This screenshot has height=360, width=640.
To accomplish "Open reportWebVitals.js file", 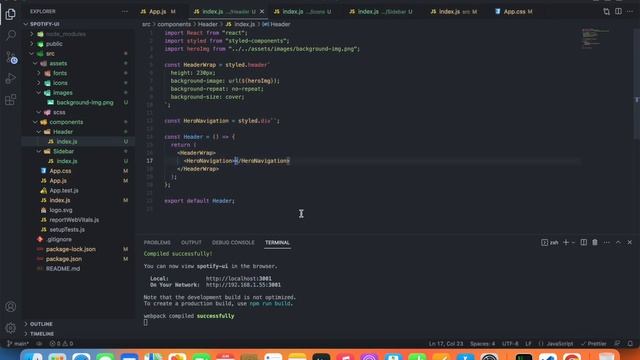I will click(x=74, y=220).
